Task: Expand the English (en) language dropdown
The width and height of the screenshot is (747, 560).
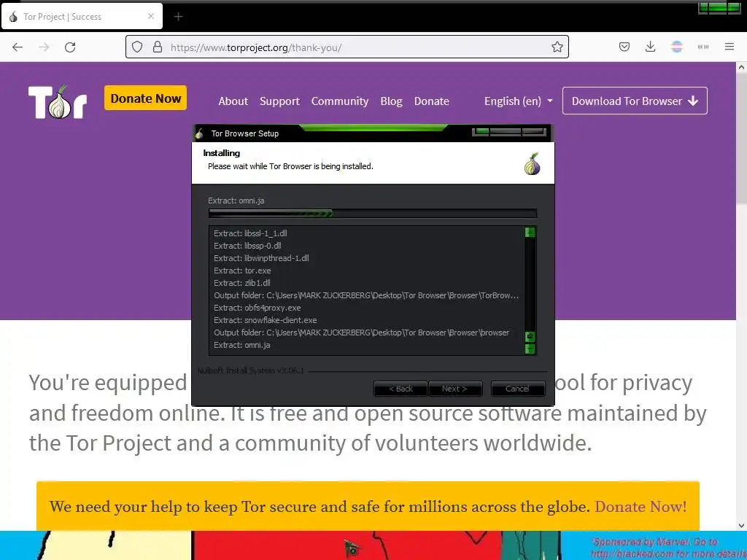Action: click(519, 101)
